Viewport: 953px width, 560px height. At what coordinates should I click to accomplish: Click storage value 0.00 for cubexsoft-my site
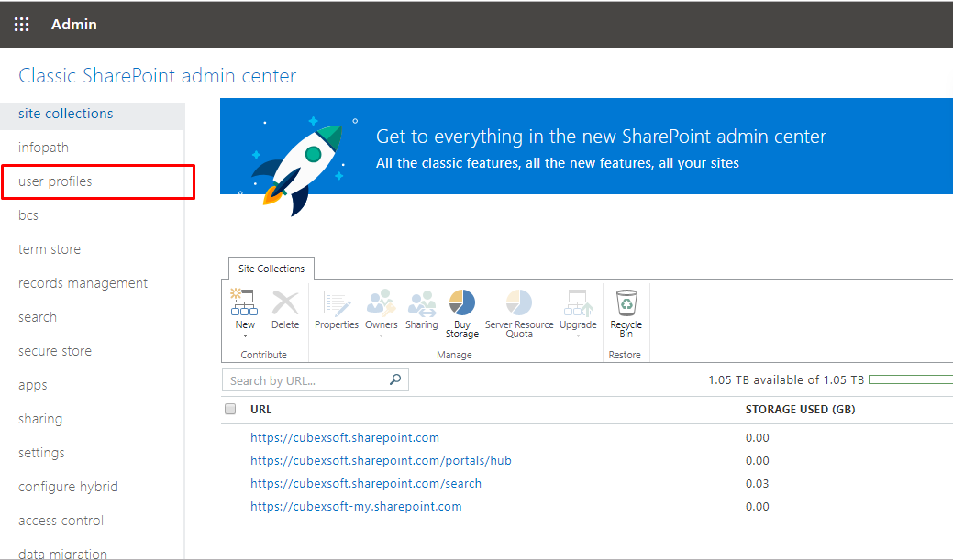(758, 507)
